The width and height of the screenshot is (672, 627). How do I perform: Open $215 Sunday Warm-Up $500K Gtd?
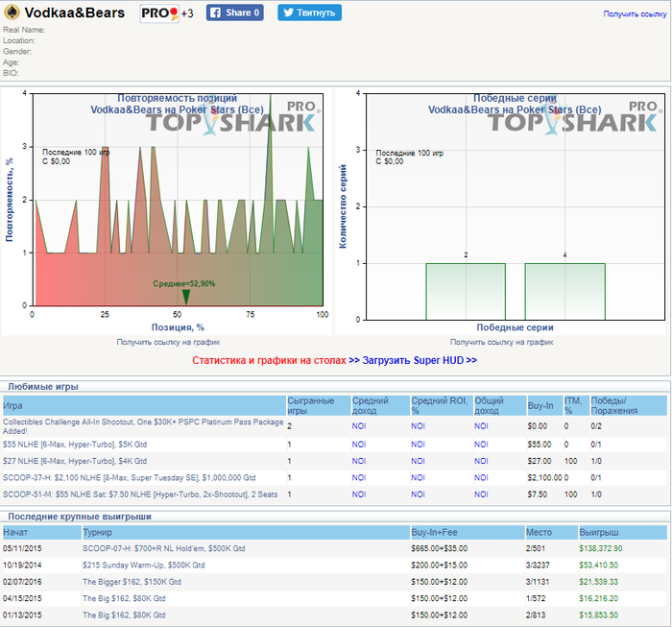click(144, 566)
